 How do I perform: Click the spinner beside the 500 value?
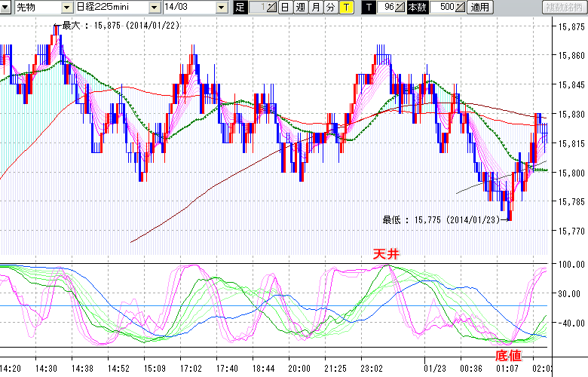point(461,8)
